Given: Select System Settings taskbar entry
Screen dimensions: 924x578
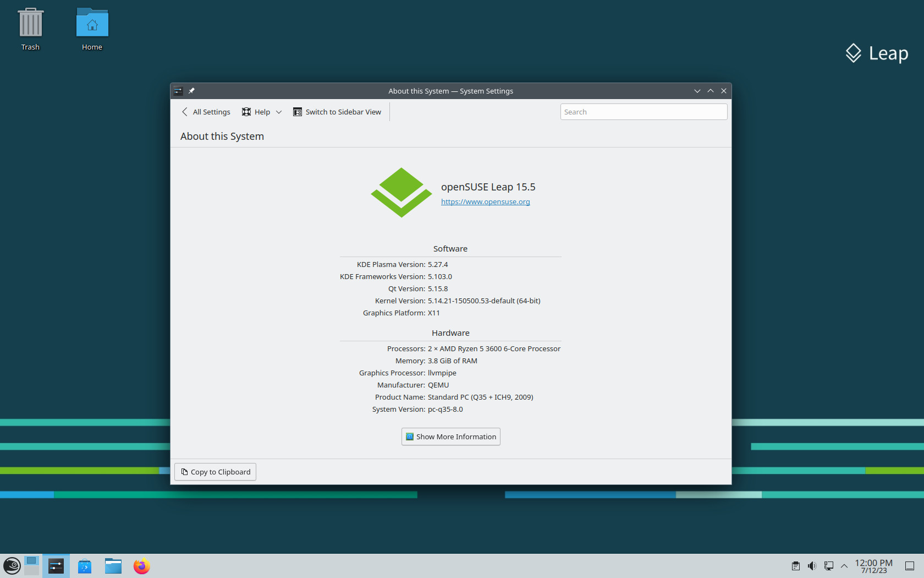Looking at the screenshot, I should 56,566.
